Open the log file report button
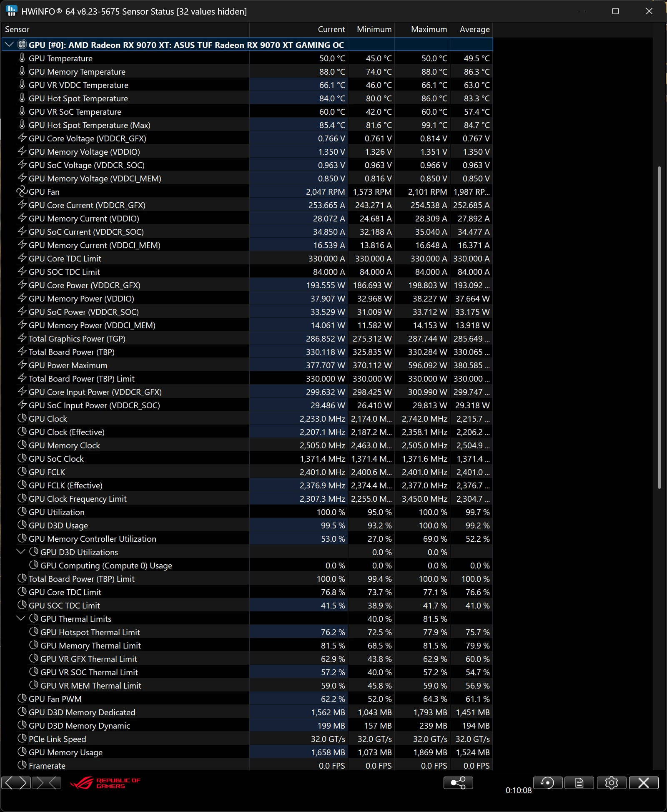 pos(579,783)
